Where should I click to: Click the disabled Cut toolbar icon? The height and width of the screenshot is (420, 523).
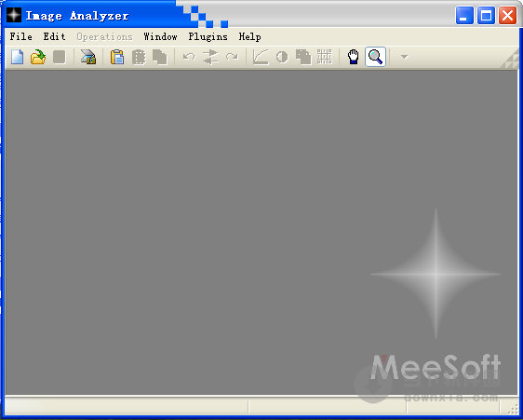[139, 57]
